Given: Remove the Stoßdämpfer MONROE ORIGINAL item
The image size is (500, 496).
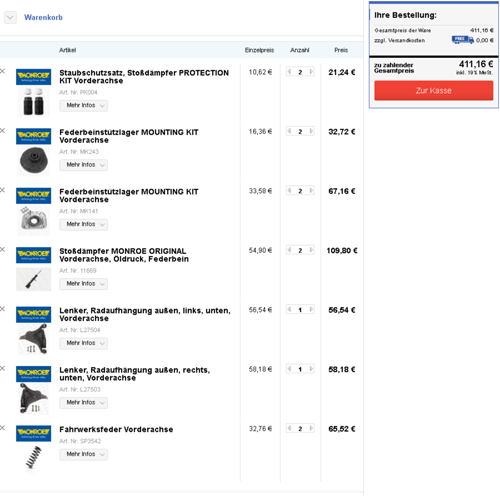Looking at the screenshot, I should click(2, 249).
